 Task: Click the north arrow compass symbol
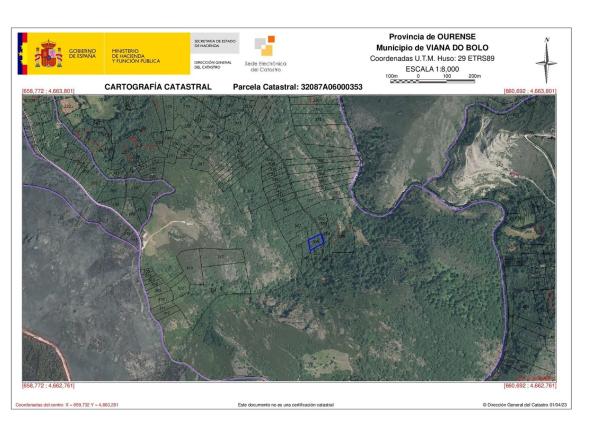(x=545, y=60)
